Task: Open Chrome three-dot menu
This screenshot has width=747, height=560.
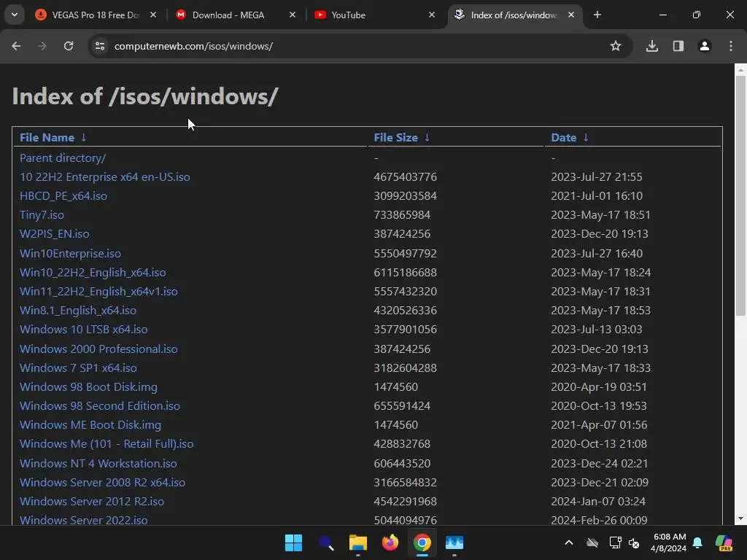Action: click(731, 46)
